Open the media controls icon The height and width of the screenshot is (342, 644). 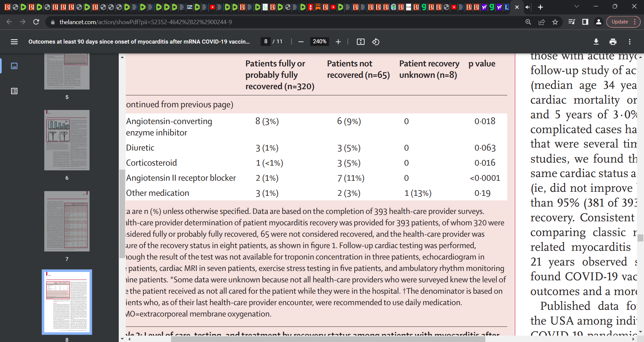pos(572,22)
